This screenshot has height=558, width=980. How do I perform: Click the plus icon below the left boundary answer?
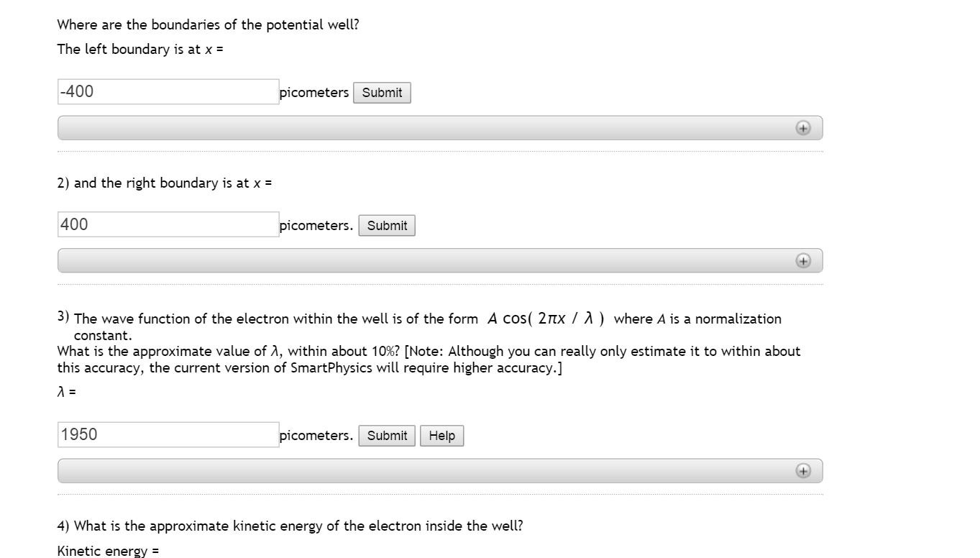click(x=803, y=128)
